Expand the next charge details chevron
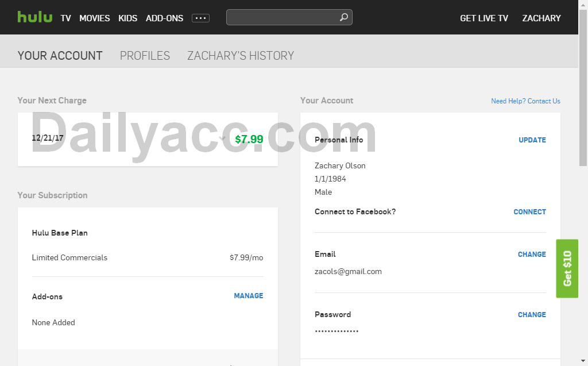Screen dimensions: 588x366 (222, 138)
